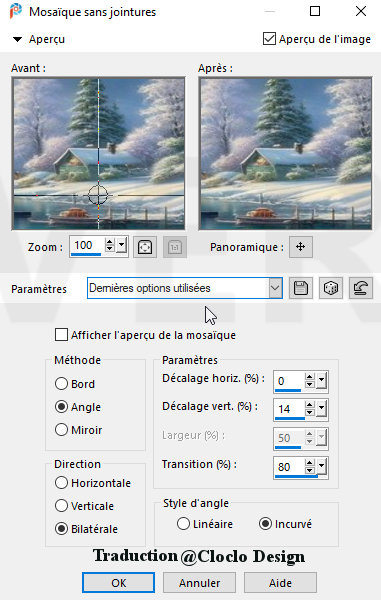Open the Dernières options utilisées dropdown
381x600 pixels.
tap(275, 288)
